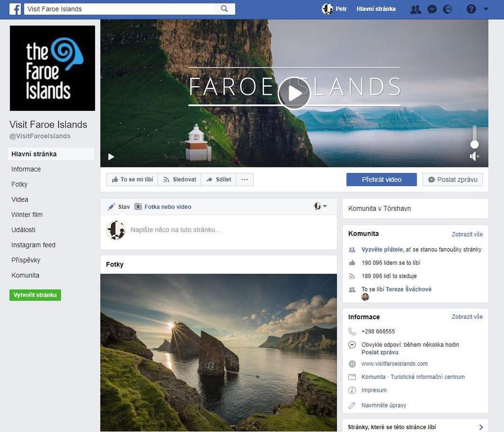The width and height of the screenshot is (504, 432).
Task: Open Fotky in the left sidebar
Action: pos(19,184)
